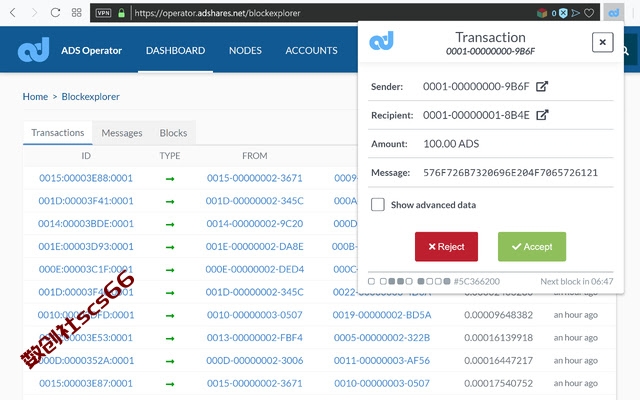Switch to the Transactions tab

[58, 133]
